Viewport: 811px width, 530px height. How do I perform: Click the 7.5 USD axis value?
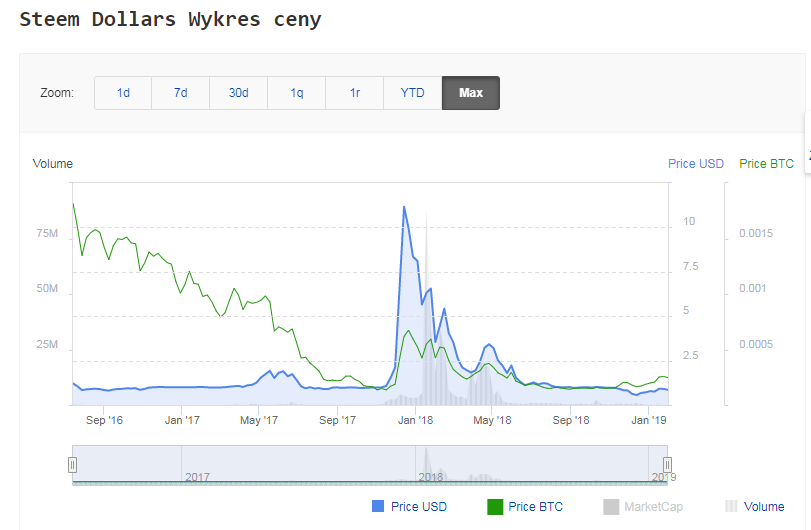[690, 266]
